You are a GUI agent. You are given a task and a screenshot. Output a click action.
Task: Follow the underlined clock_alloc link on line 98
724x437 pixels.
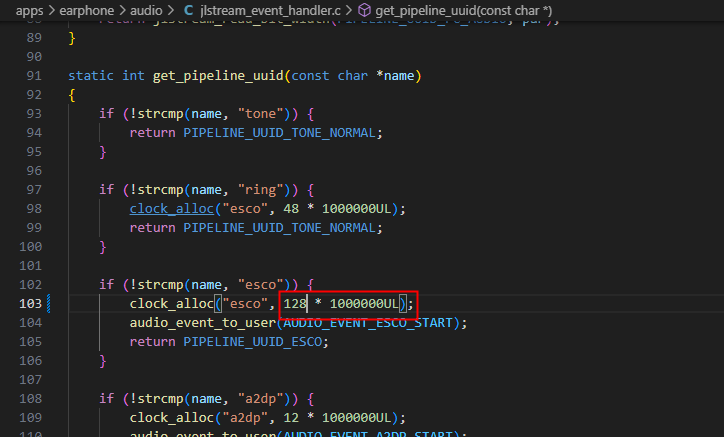pyautogui.click(x=172, y=209)
